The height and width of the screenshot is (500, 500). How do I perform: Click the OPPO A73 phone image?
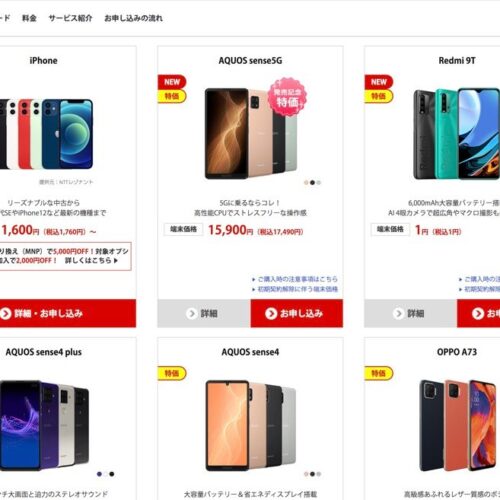pos(457,425)
